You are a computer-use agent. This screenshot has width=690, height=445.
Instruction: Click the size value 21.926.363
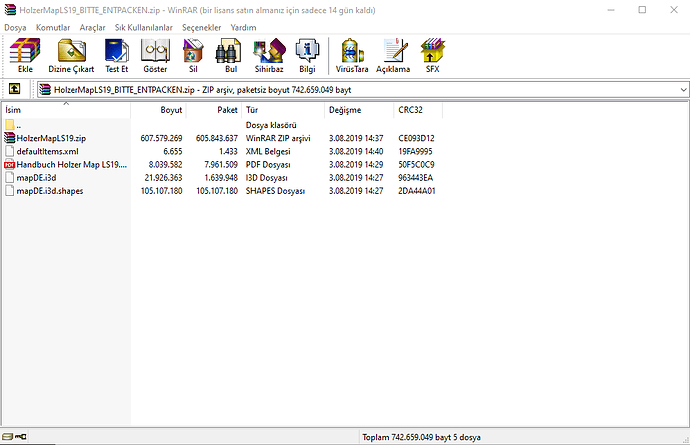[x=163, y=178]
